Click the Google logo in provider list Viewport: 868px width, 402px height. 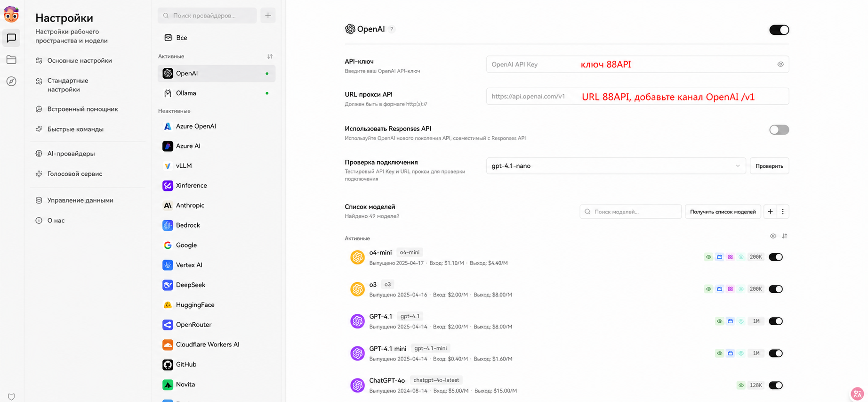point(168,245)
